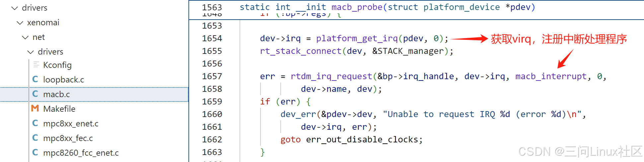Click the text file icon beside Kconfig
Screen dimensions: 644x162
[36, 65]
